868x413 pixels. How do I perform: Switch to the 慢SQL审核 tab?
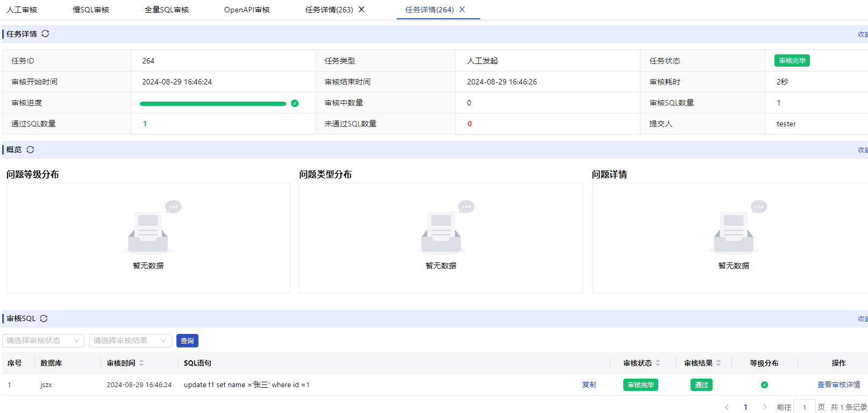[x=91, y=10]
